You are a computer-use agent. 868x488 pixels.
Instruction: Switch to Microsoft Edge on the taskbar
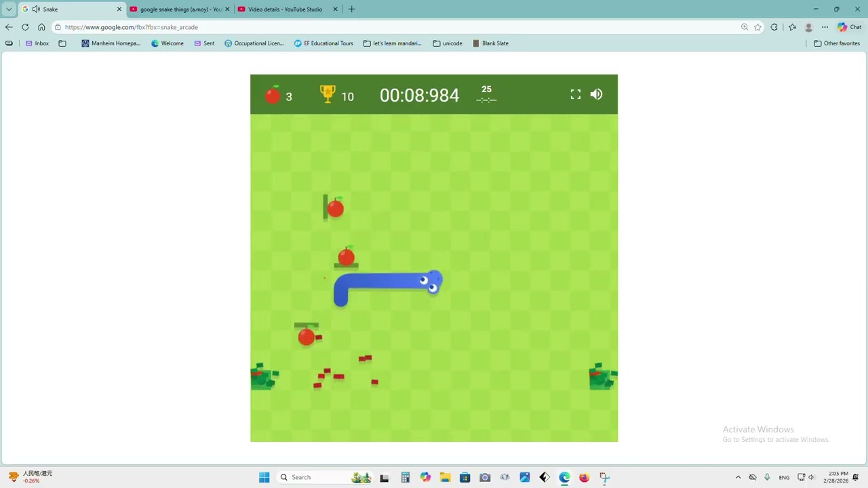pyautogui.click(x=564, y=477)
